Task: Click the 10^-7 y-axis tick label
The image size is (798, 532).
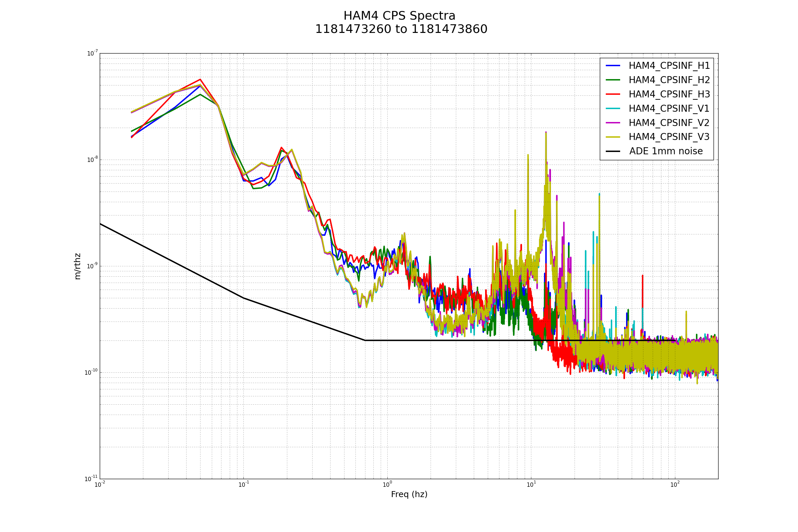Action: [x=92, y=53]
